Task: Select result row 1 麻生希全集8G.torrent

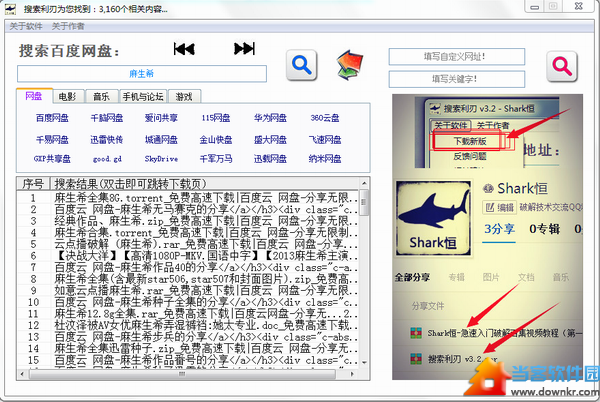Action: point(188,198)
